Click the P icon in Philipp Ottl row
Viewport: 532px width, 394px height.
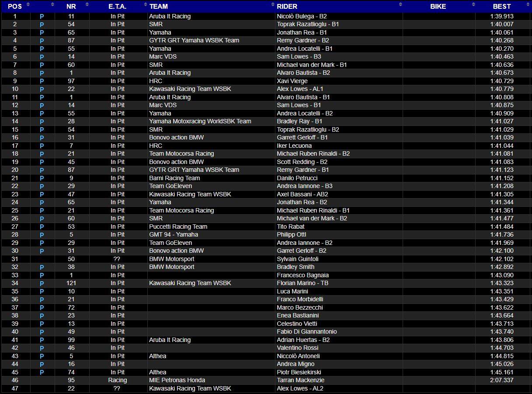(x=42, y=235)
